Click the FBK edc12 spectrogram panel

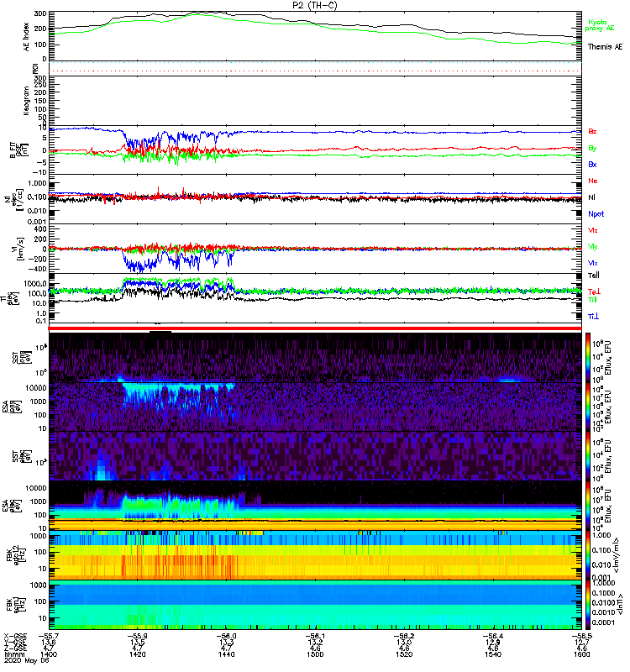tap(315, 555)
